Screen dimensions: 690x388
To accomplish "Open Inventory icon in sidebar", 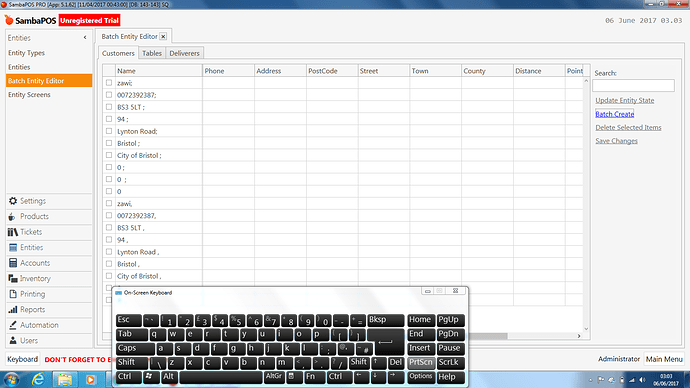I will click(x=13, y=278).
